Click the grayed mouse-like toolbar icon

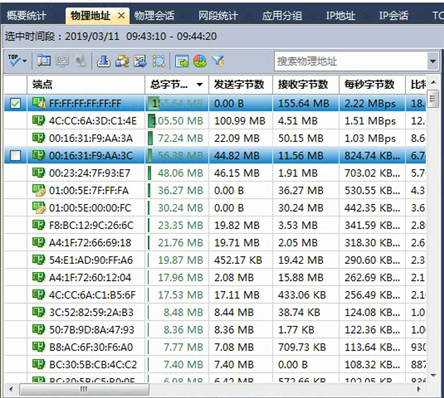tap(80, 61)
